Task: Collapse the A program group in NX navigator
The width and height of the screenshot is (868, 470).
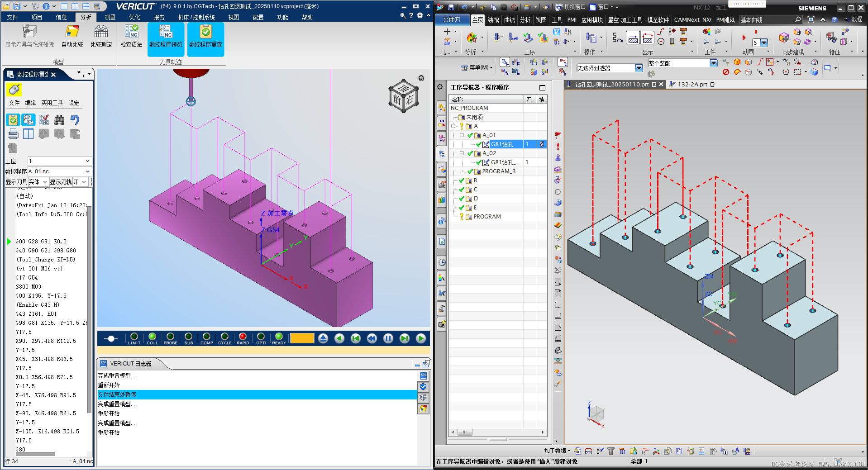Action: point(453,126)
